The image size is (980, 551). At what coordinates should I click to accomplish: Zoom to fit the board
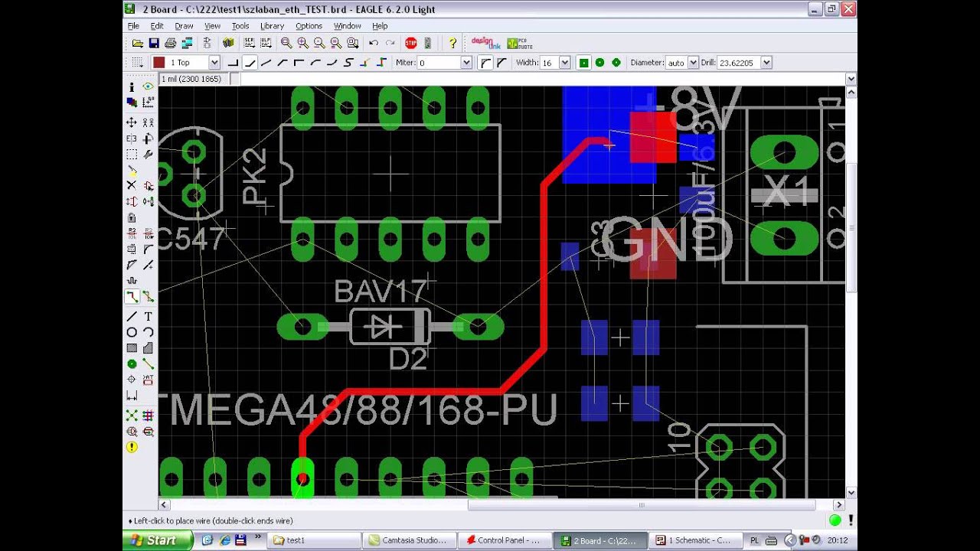coord(286,44)
